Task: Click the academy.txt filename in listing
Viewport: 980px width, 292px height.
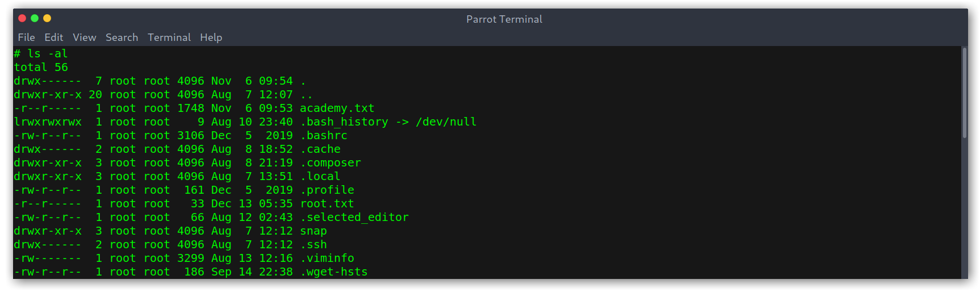Action: click(x=337, y=109)
